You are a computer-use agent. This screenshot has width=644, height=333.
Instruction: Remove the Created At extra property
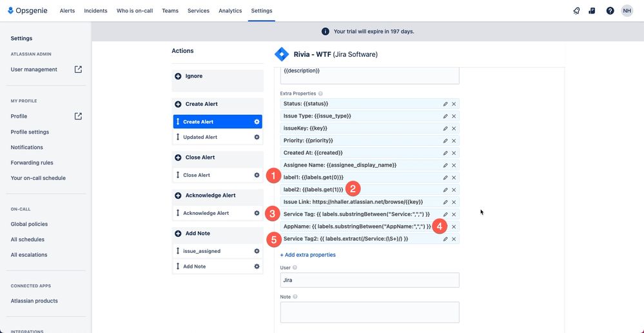(x=454, y=153)
